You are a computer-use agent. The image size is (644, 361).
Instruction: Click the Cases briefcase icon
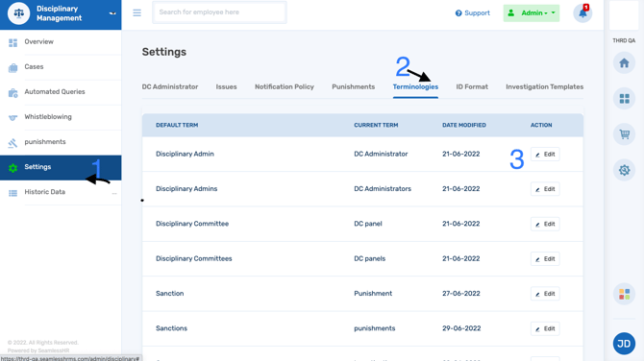click(x=13, y=67)
